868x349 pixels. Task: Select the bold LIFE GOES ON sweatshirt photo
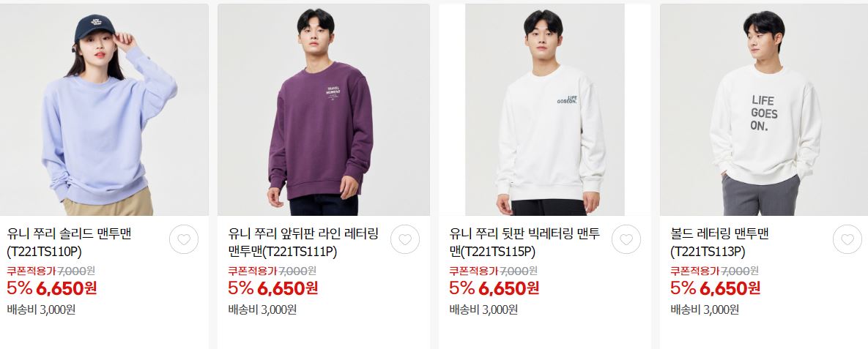[764, 110]
